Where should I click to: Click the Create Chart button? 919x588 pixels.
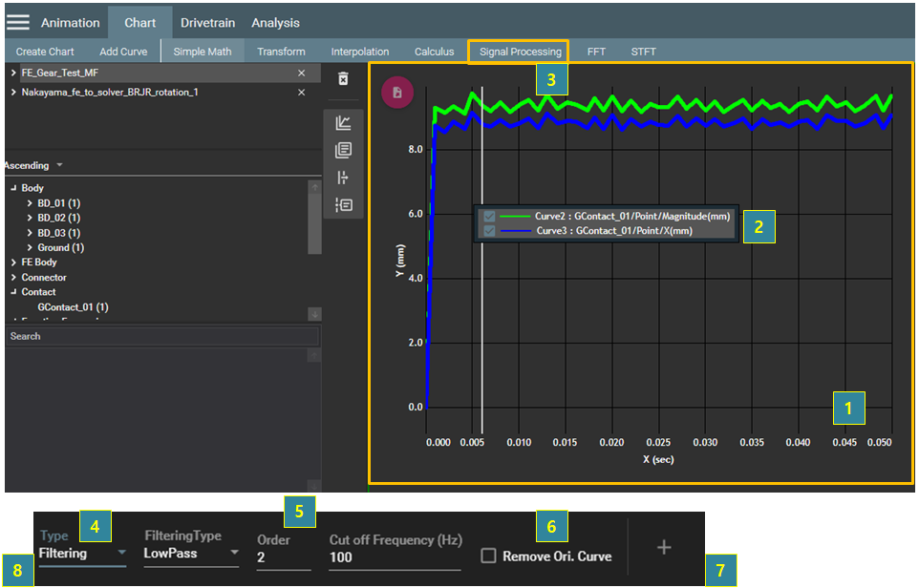(x=45, y=51)
